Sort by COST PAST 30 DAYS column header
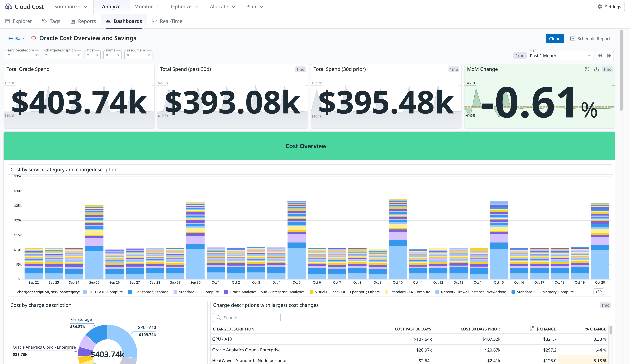Viewport: 630px width, 364px height. [413, 329]
